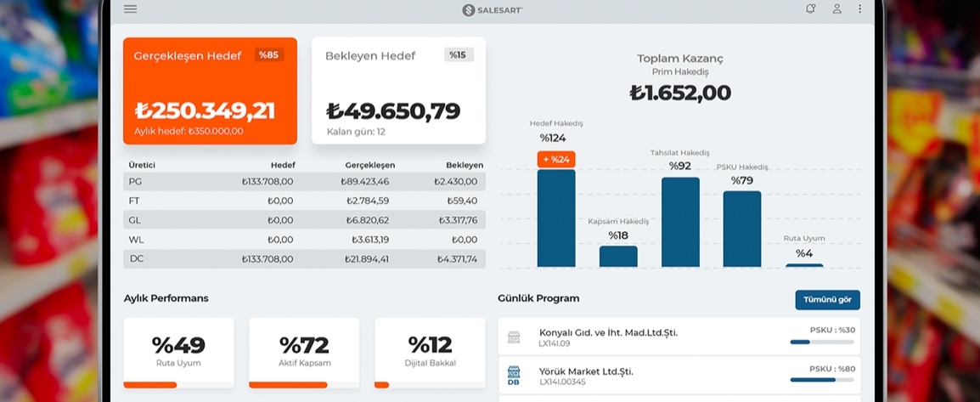This screenshot has width=980, height=402.
Task: Click PSKU %80 progress bar for Yörük Market
Action: click(822, 380)
